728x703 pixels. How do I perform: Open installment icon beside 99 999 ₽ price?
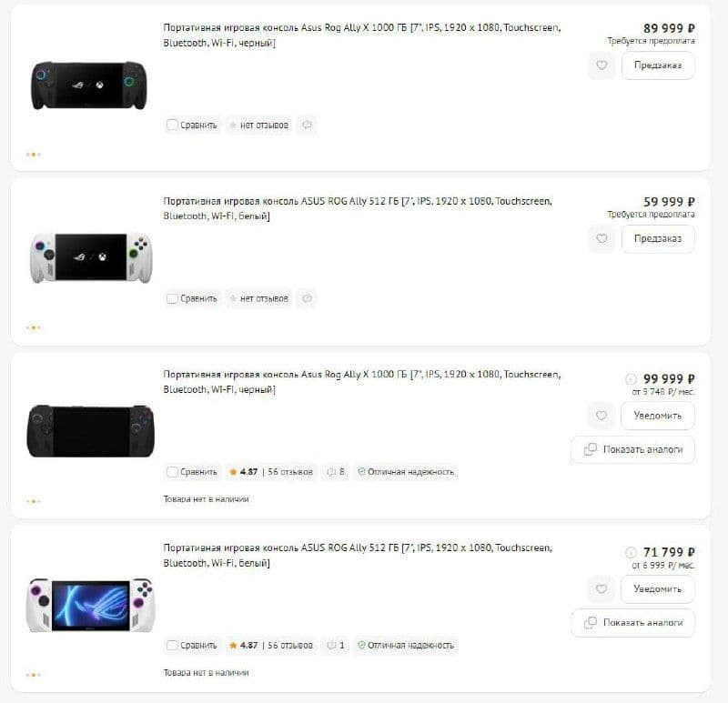click(x=631, y=379)
